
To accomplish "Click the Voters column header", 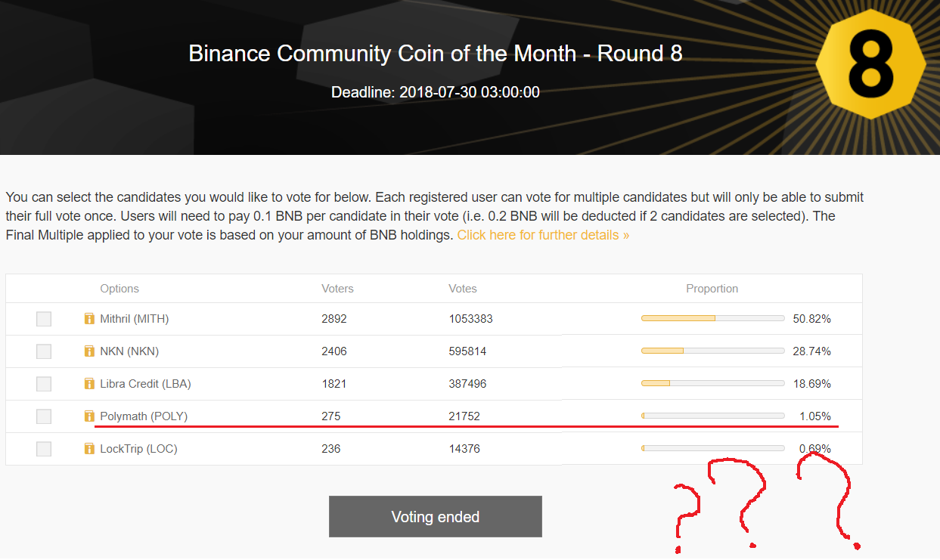I will point(337,289).
